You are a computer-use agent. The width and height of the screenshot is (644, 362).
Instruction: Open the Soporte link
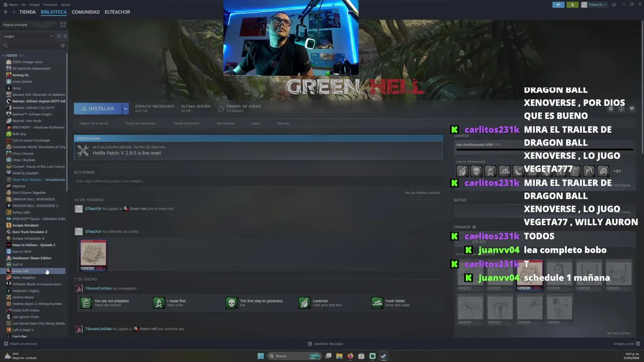[x=283, y=123]
